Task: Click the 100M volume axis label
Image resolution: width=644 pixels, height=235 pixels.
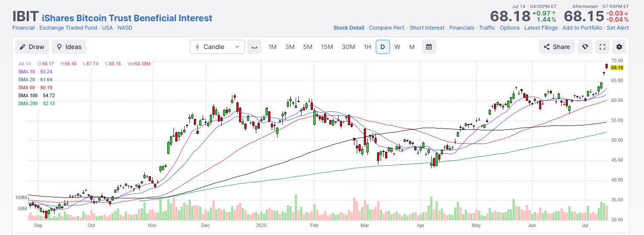Action: click(21, 197)
